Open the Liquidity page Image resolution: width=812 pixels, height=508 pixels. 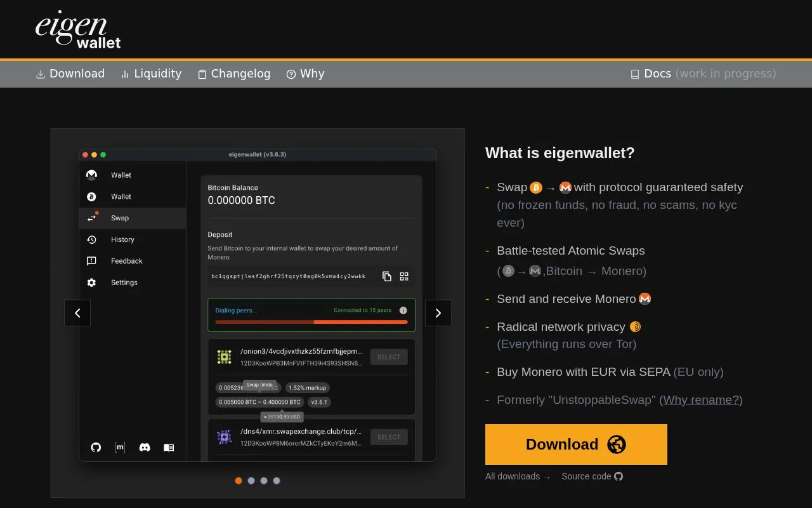[151, 74]
